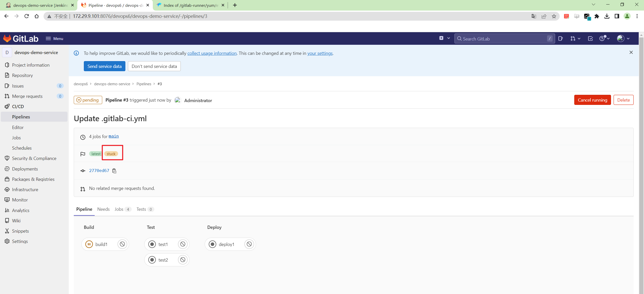The width and height of the screenshot is (644, 294).
Task: Click the GitLab logo
Action: click(x=21, y=38)
